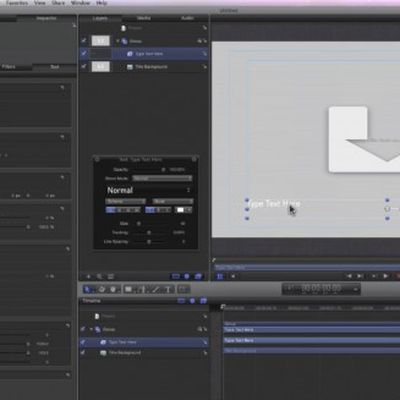This screenshot has width=400, height=400.
Task: Disable Type Text Here checkbox in Timeline
Action: point(83,342)
